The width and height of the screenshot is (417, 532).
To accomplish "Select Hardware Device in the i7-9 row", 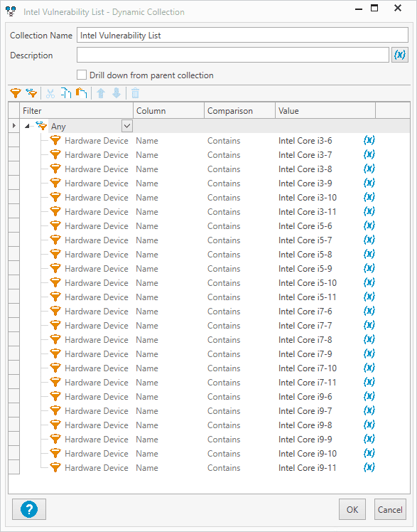I will coord(97,354).
